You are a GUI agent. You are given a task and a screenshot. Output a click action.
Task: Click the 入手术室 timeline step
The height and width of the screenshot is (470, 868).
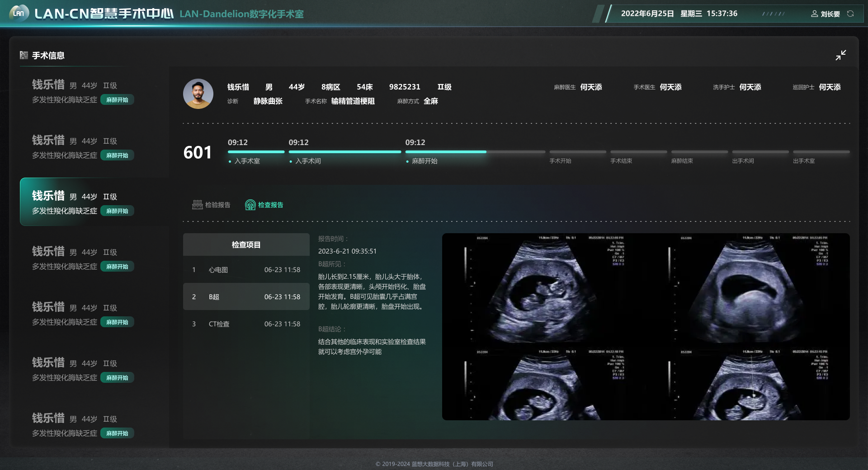[x=256, y=152]
